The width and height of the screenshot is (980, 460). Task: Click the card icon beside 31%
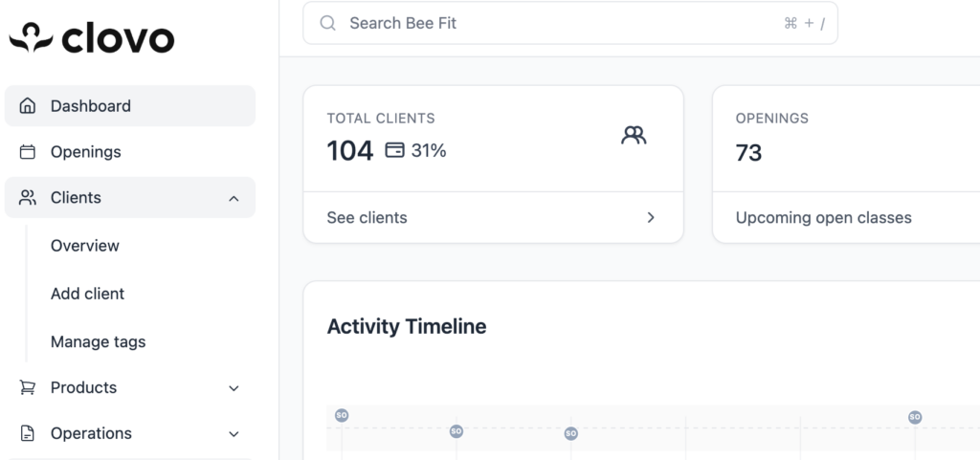[394, 150]
